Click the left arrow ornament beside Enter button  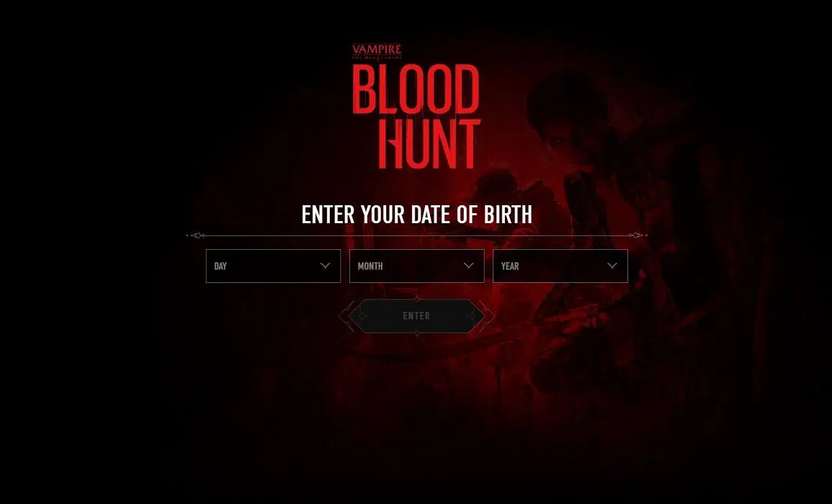click(346, 316)
